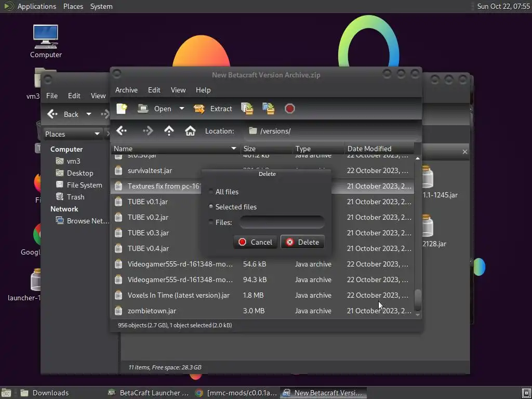This screenshot has width=532, height=399.
Task: Click the scroll down arrow of archive list
Action: [x=418, y=315]
